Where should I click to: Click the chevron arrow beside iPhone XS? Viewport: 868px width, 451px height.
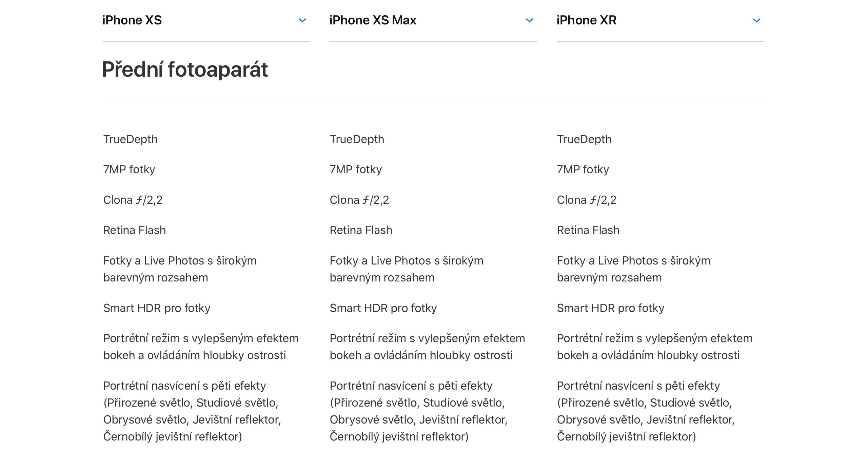point(302,20)
